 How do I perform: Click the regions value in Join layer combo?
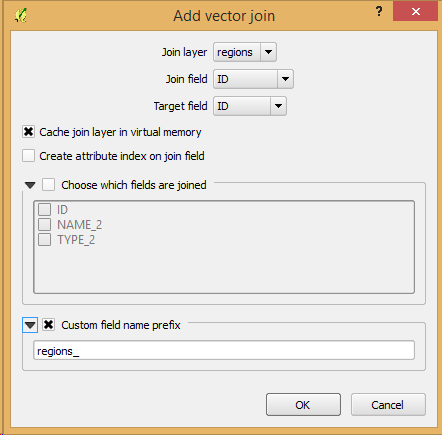click(235, 52)
